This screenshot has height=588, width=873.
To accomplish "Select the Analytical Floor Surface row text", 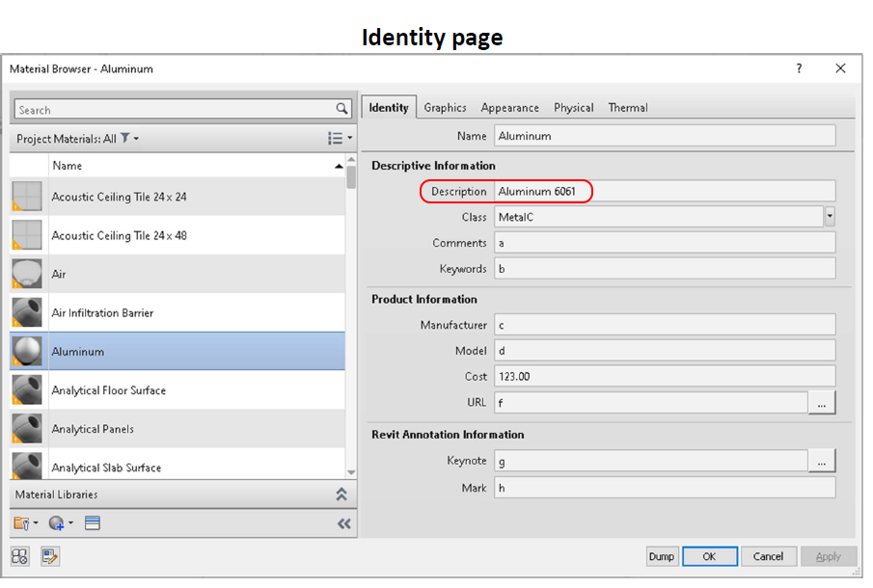I will [109, 390].
